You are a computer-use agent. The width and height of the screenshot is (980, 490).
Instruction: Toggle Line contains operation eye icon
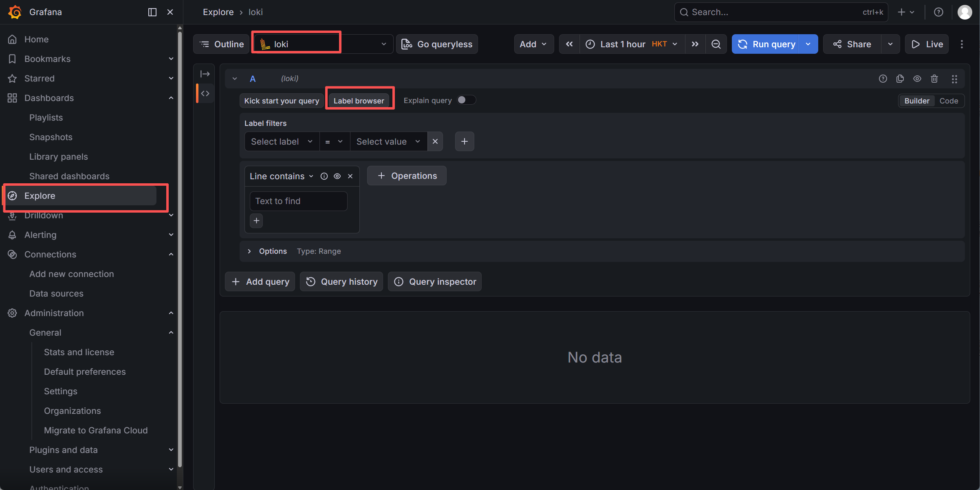337,176
